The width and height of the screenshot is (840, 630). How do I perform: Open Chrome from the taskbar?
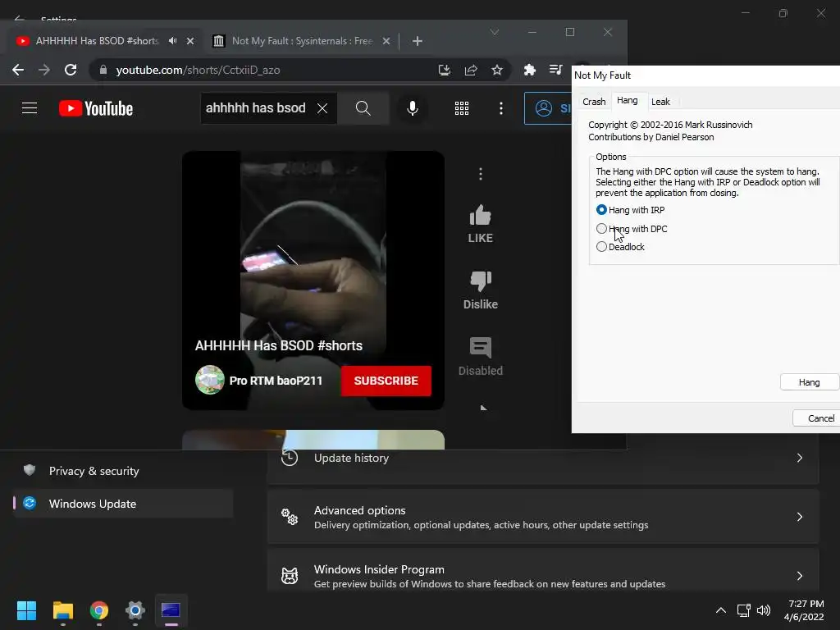tap(99, 610)
